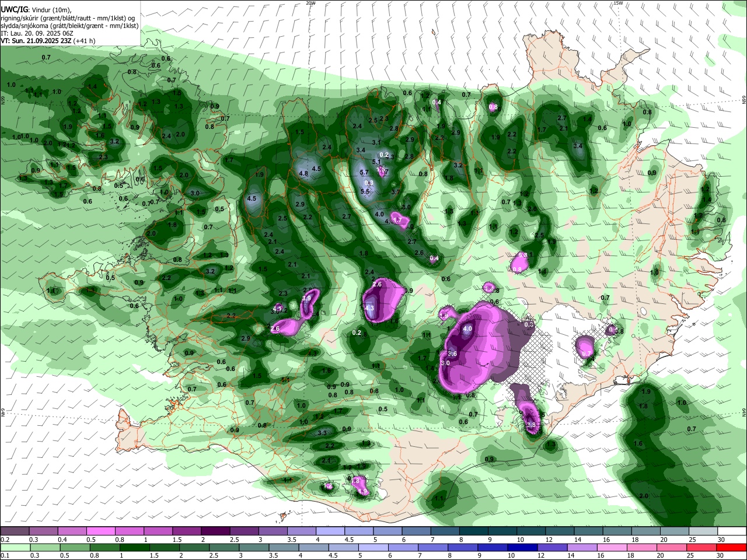
Task: Click the light lavender swatch labeled 4 in top row
Action: point(330,531)
